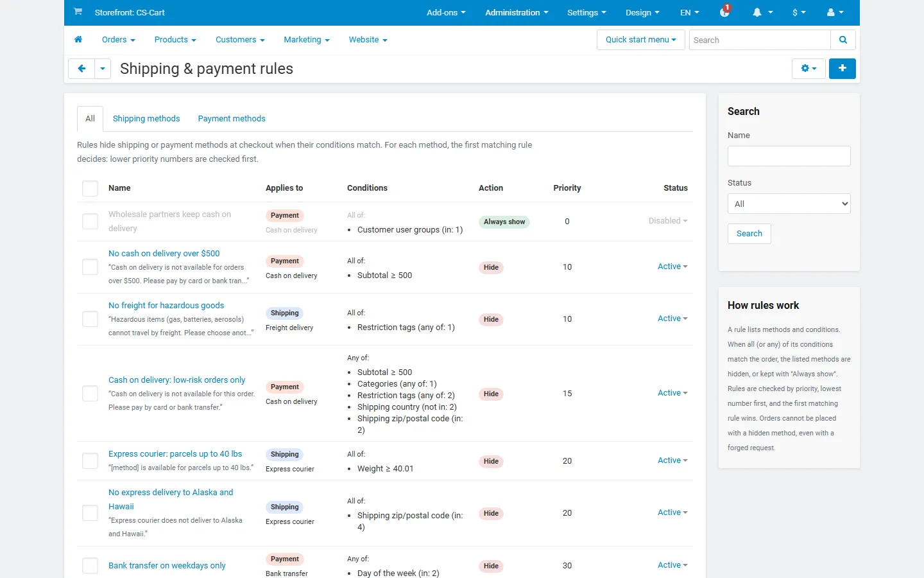The height and width of the screenshot is (578, 924).
Task: Open Express courier: parcels up to 40 lbs
Action: [175, 454]
